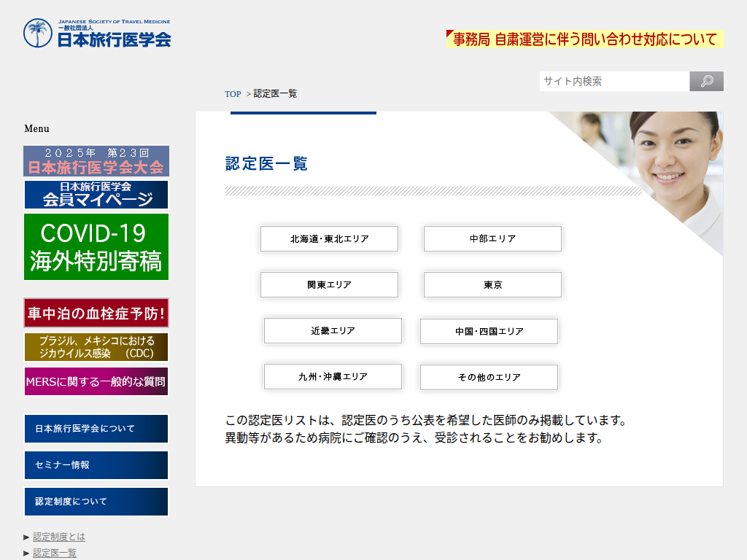Go to TOP via breadcrumb link

[233, 94]
